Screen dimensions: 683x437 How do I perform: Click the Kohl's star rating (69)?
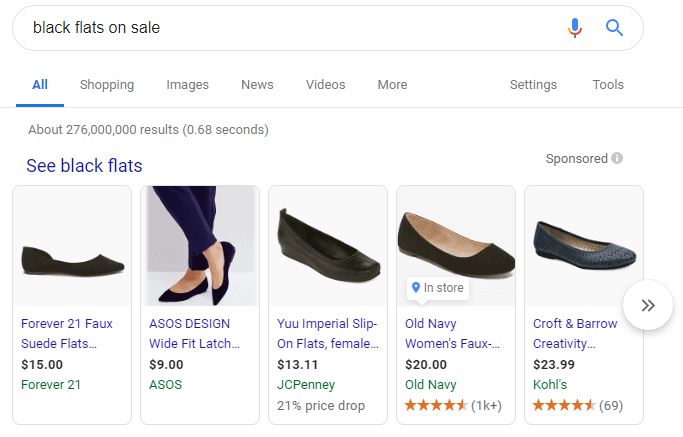[578, 406]
